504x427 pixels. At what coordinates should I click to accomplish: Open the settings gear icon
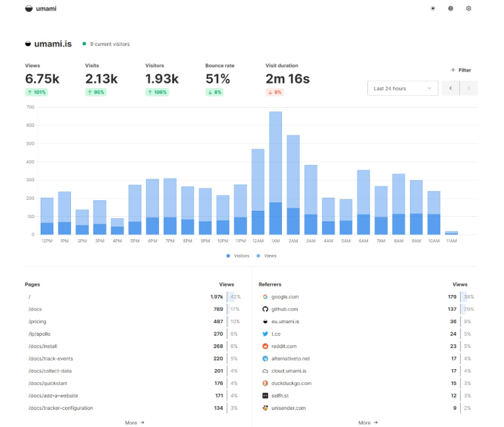pyautogui.click(x=469, y=9)
